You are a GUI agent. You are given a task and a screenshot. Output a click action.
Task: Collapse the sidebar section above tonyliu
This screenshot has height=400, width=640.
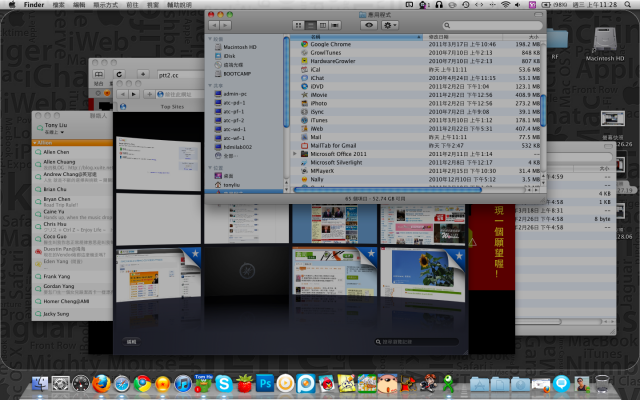click(210, 168)
